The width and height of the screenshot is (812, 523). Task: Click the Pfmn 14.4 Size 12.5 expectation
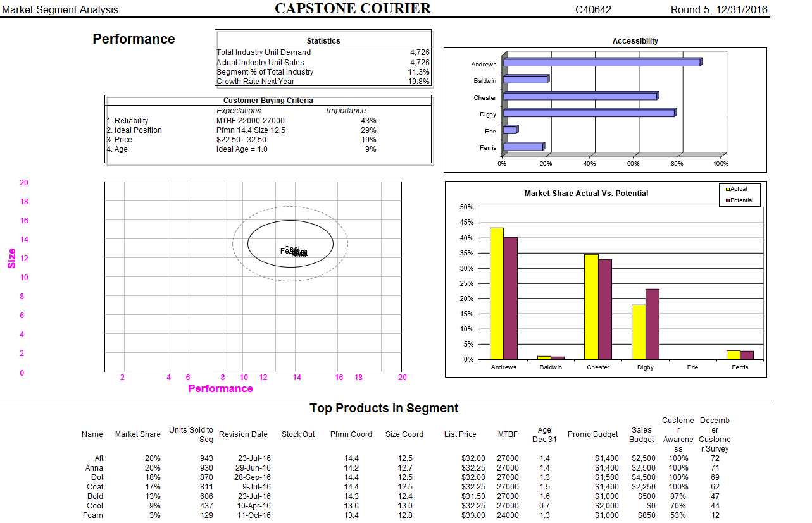pos(251,130)
